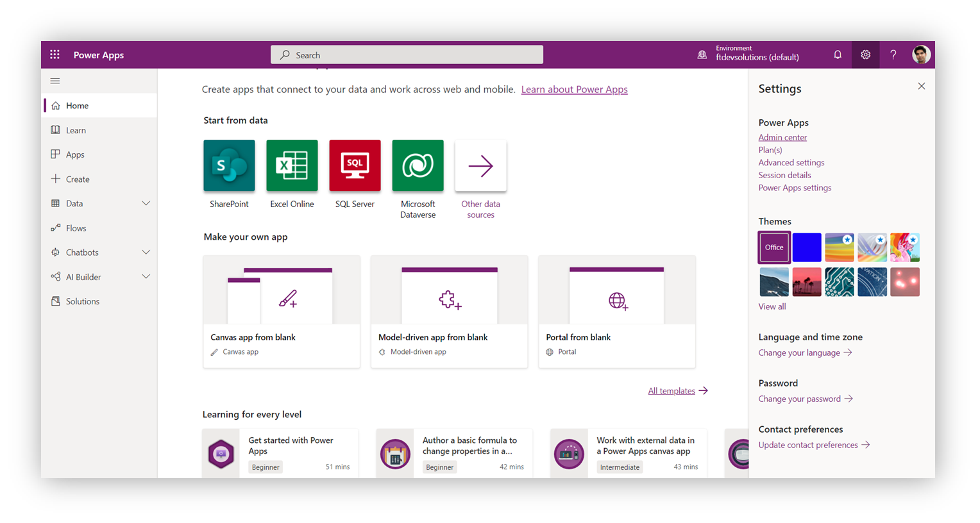
Task: Go to Home in the sidebar
Action: point(99,106)
